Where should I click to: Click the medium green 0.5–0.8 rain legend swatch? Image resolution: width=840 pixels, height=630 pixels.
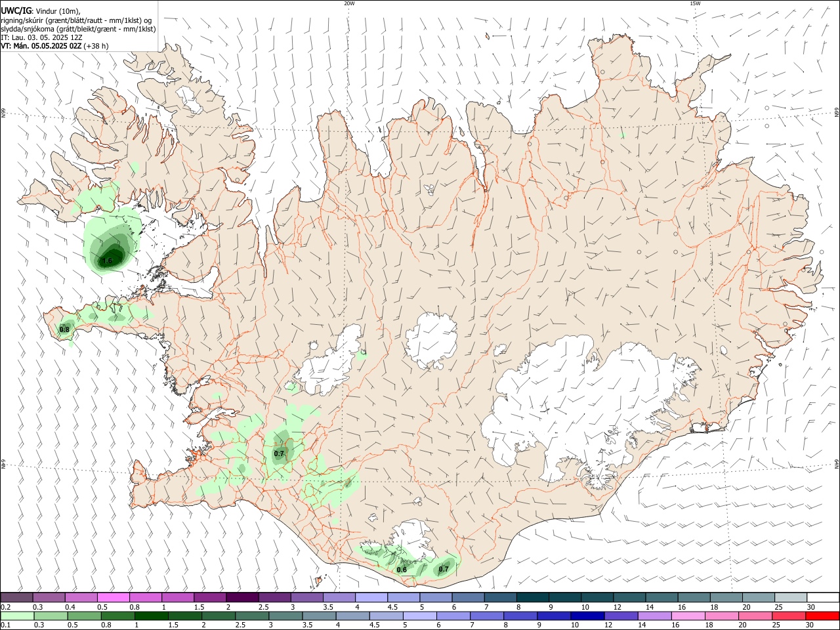pyautogui.click(x=85, y=616)
